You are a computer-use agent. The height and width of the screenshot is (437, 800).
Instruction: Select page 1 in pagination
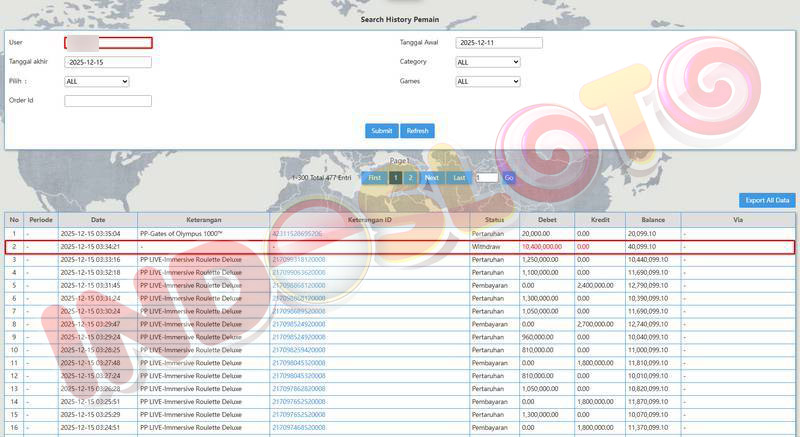click(x=396, y=178)
